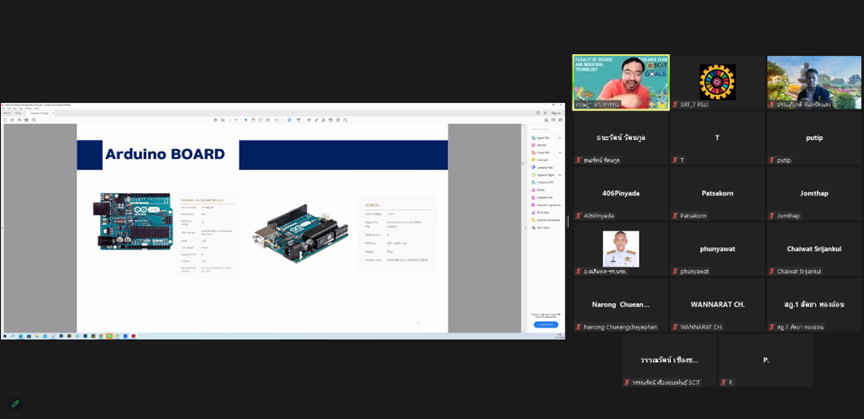Click Sign In at Acrobat top right

coord(556,113)
